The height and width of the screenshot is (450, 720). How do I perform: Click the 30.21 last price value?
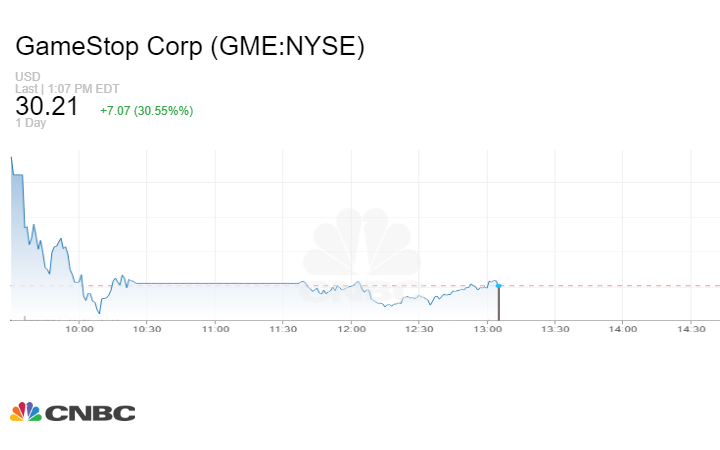(47, 108)
